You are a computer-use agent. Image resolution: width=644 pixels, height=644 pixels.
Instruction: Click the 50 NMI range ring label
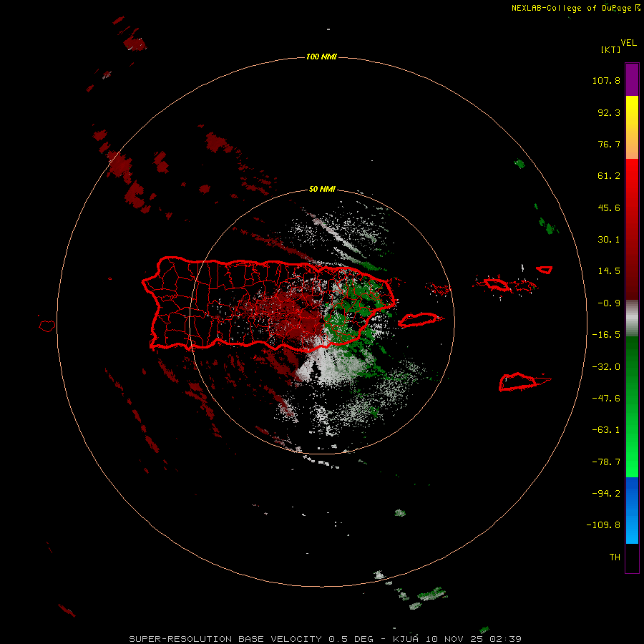click(322, 190)
